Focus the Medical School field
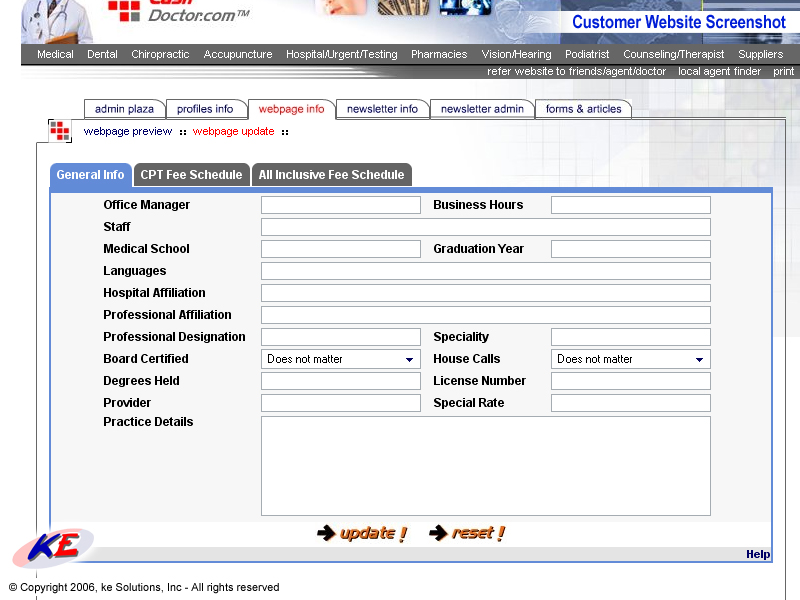The height and width of the screenshot is (600, 800). (x=341, y=249)
